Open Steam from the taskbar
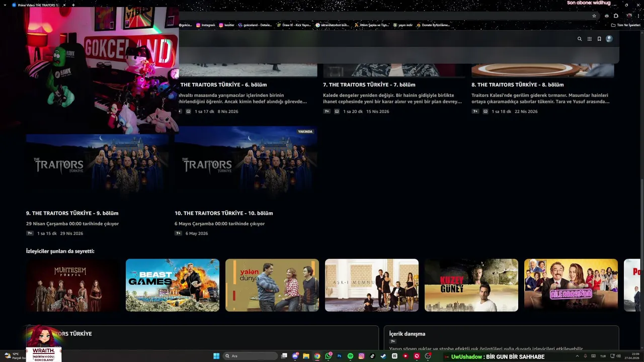 click(x=383, y=356)
